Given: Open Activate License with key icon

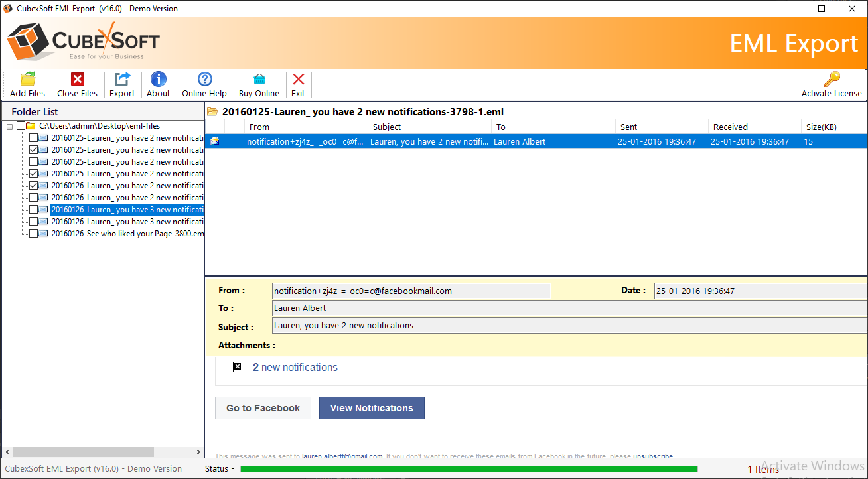Looking at the screenshot, I should 831,84.
